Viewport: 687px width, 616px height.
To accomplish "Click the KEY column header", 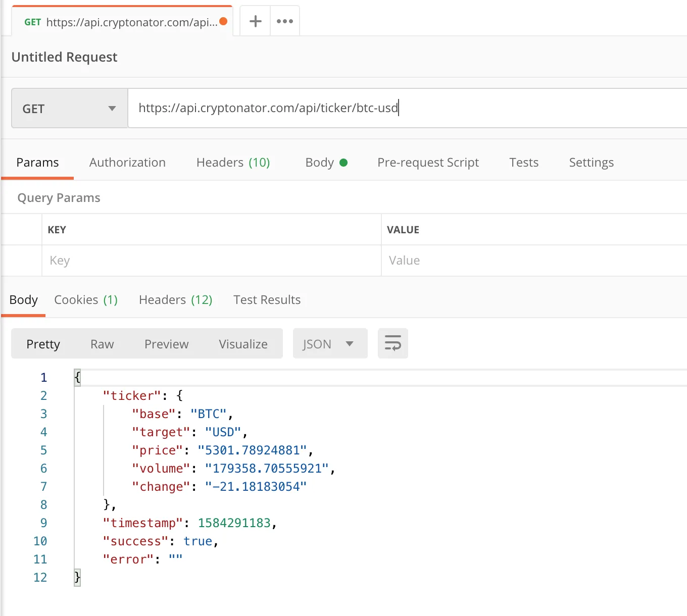I will pyautogui.click(x=57, y=230).
